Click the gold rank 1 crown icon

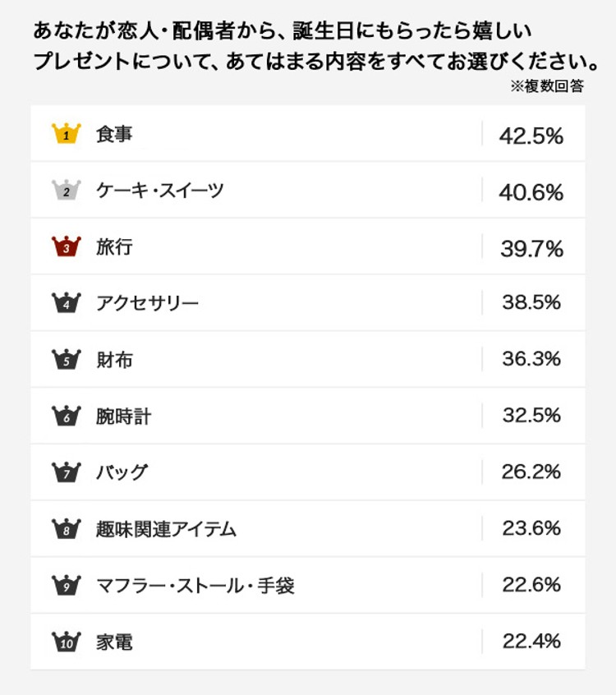coord(67,134)
